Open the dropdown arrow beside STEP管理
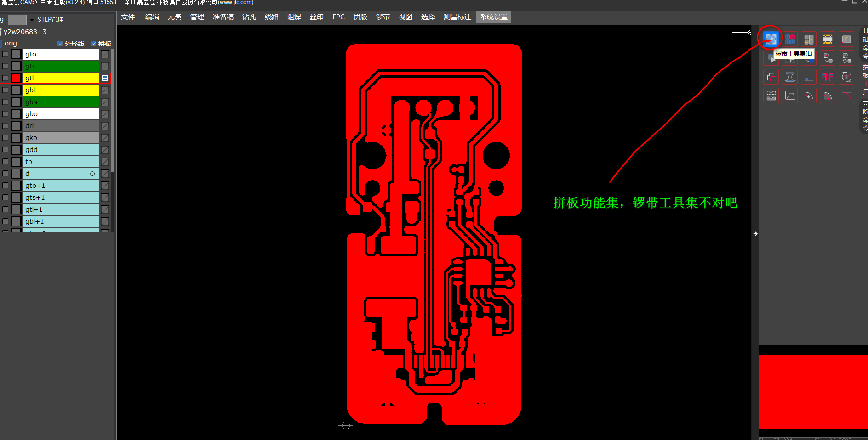 click(x=32, y=20)
